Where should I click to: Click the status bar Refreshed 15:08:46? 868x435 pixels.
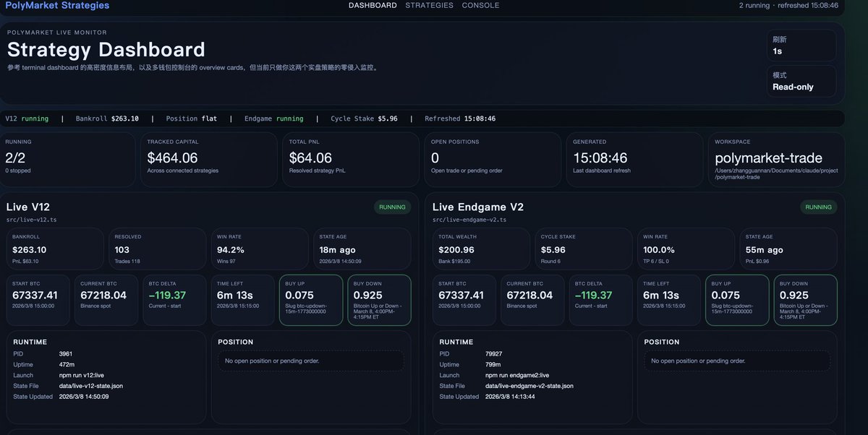[460, 119]
